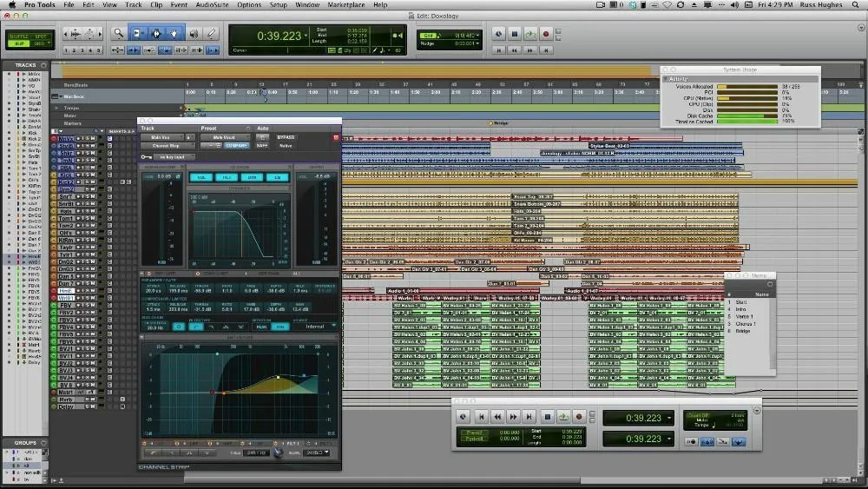Click the Wi-Fi icon in macOS menu bar
The width and height of the screenshot is (868, 489).
point(667,4)
